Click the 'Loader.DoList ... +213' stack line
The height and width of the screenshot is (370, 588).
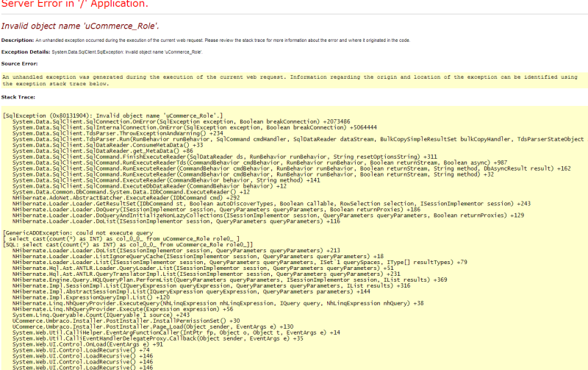pyautogui.click(x=176, y=251)
